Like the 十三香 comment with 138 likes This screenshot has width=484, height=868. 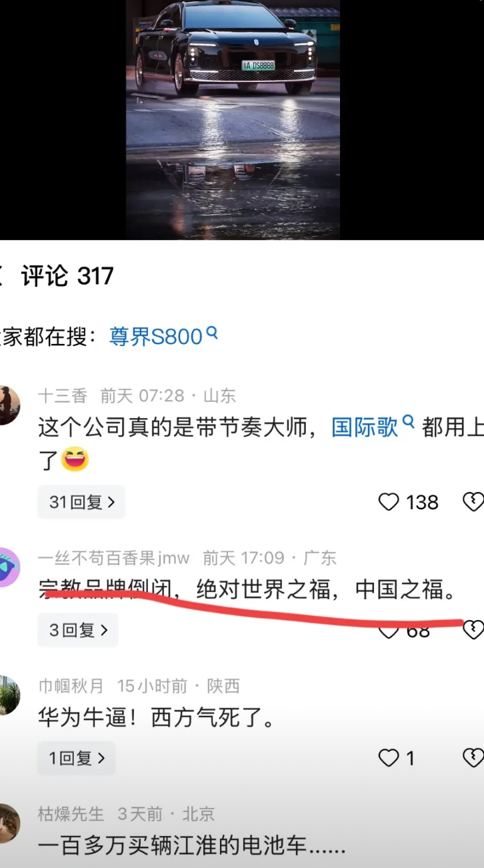[x=389, y=502]
